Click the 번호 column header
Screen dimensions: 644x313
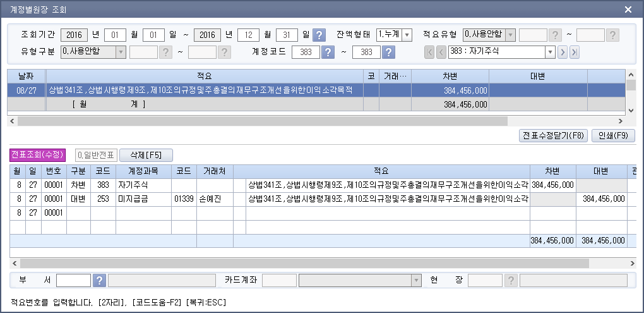[x=54, y=171]
